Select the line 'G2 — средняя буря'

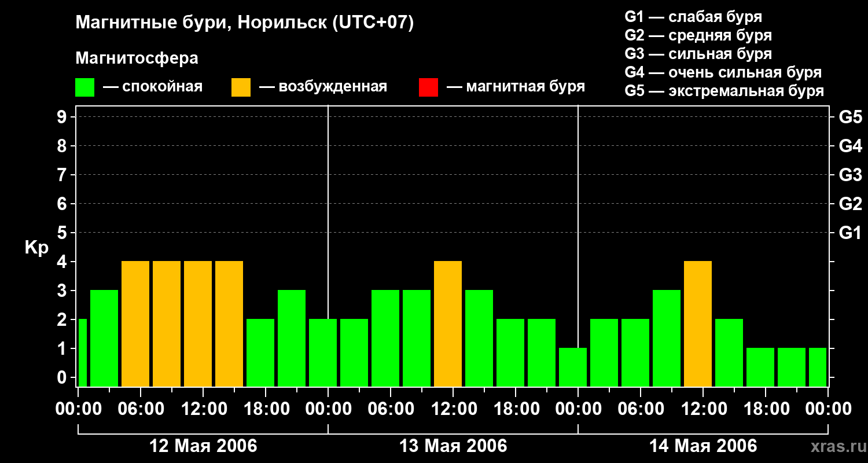(x=698, y=35)
